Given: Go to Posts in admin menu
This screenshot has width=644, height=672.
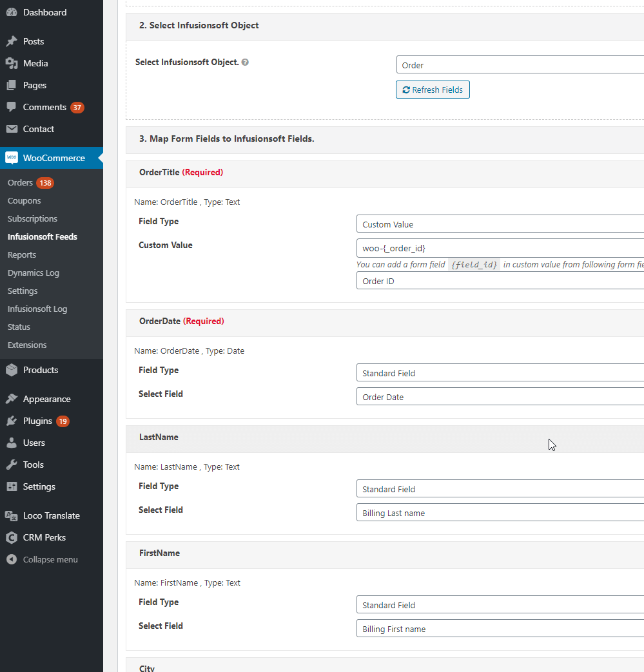Looking at the screenshot, I should tap(34, 41).
